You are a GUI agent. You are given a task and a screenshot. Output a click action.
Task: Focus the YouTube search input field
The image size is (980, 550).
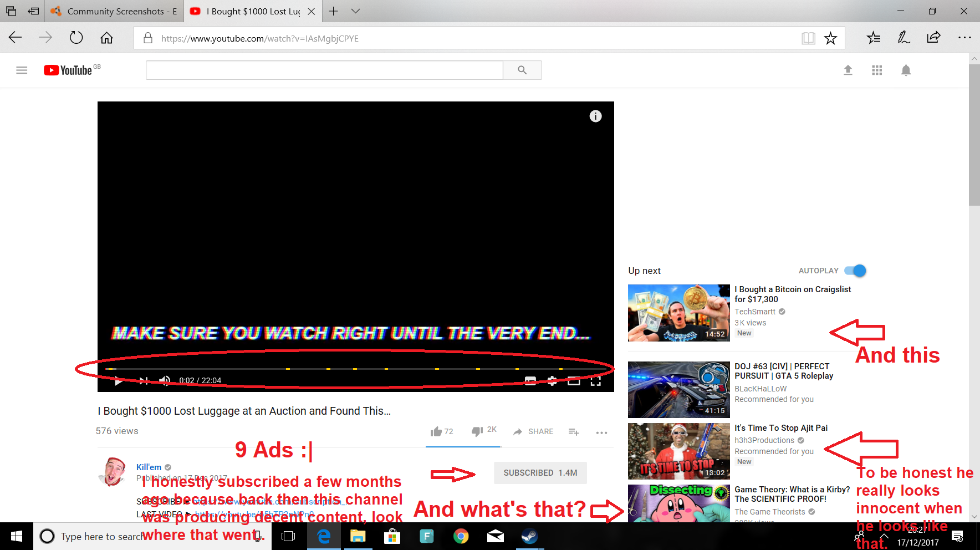coord(324,70)
